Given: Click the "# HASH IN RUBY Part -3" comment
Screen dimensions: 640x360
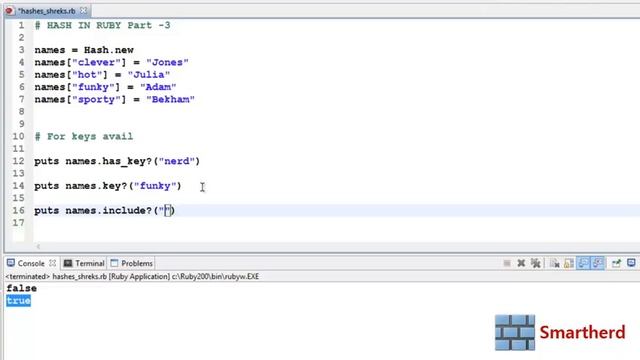Looking at the screenshot, I should [102, 25].
